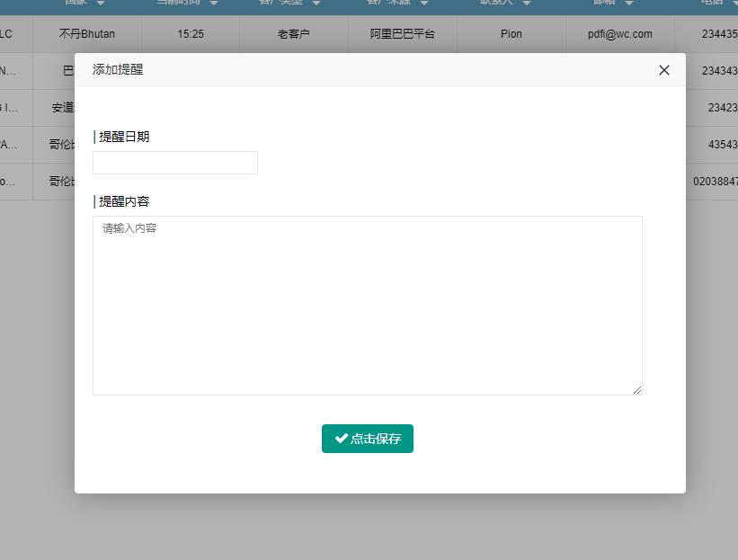
Task: Open the 客户来源 column filter arrow
Action: coord(424,3)
